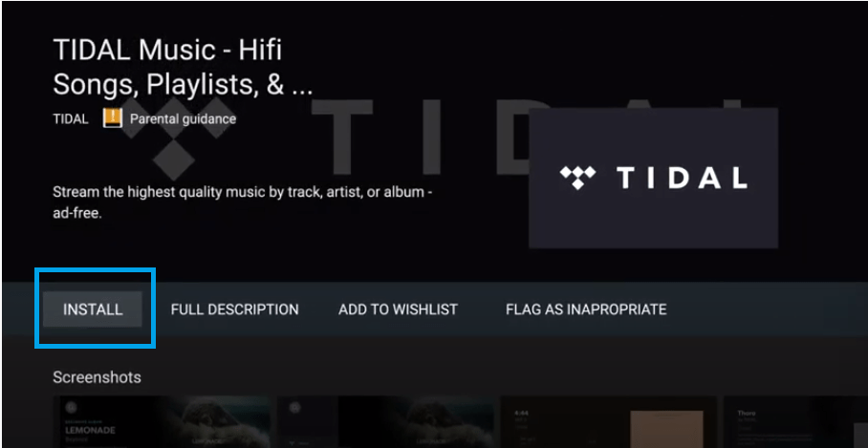Open the Lemonade album screenshot thumbnail

click(162, 421)
